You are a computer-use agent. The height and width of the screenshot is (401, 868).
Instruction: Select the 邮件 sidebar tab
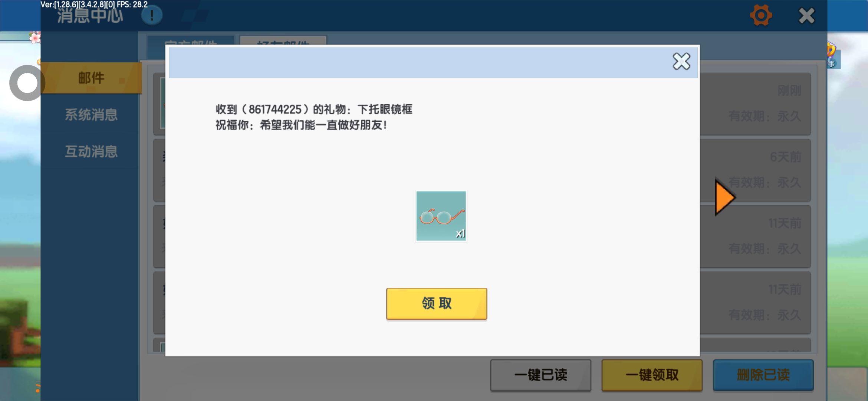pos(91,78)
